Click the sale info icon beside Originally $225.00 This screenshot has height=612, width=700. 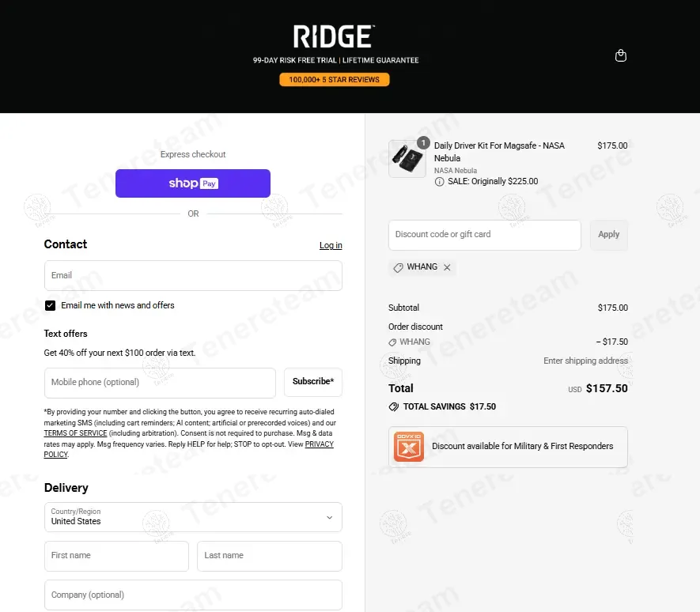(440, 182)
